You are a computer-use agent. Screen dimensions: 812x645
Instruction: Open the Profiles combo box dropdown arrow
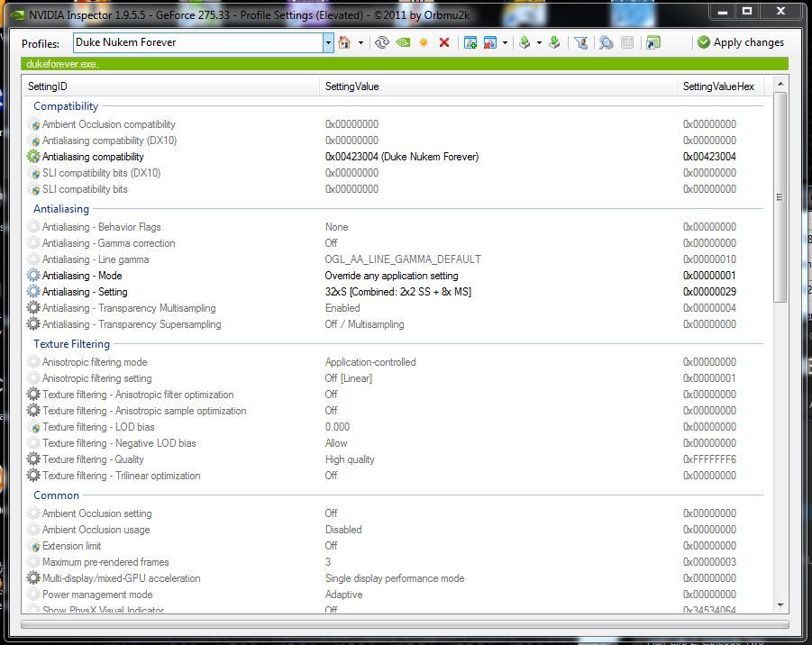point(328,42)
